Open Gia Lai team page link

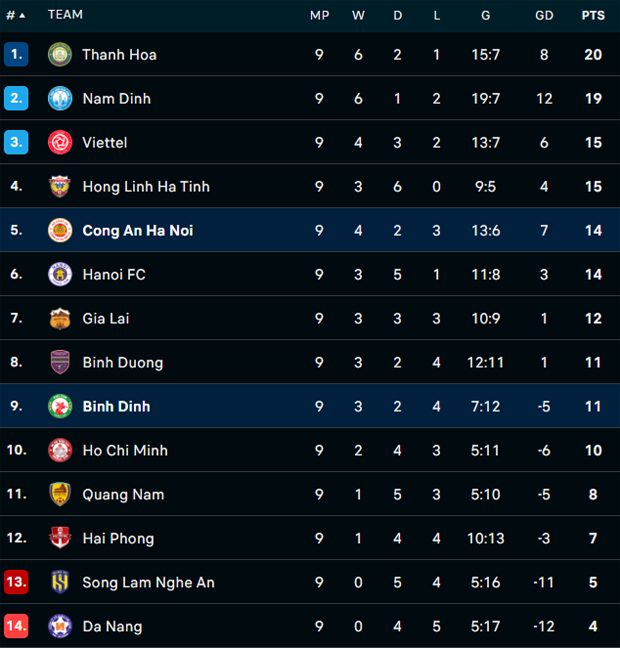(x=106, y=319)
